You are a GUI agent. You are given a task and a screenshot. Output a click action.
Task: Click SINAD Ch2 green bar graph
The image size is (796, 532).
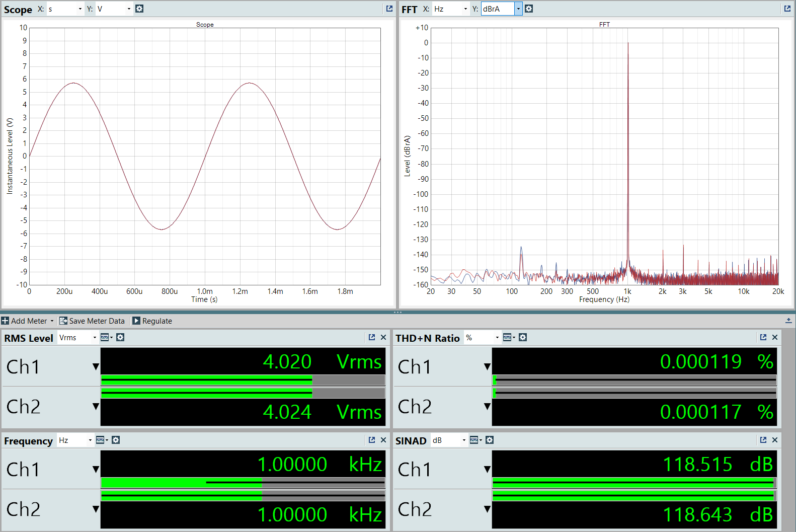point(634,496)
